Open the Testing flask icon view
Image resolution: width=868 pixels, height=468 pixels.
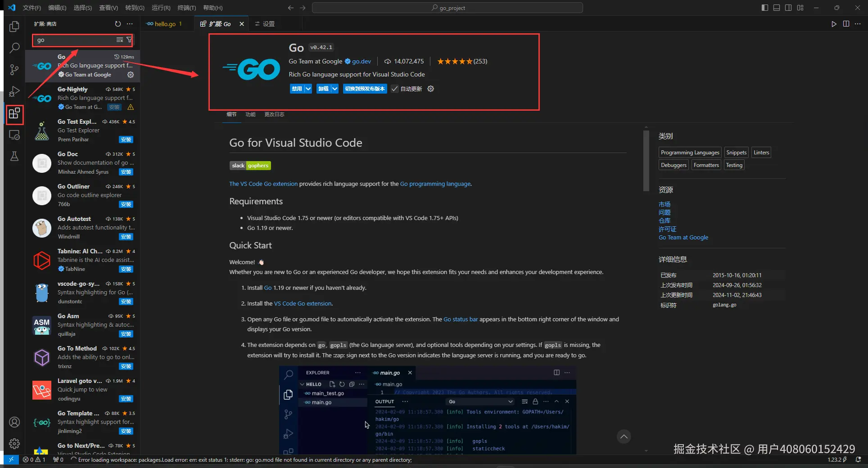14,156
